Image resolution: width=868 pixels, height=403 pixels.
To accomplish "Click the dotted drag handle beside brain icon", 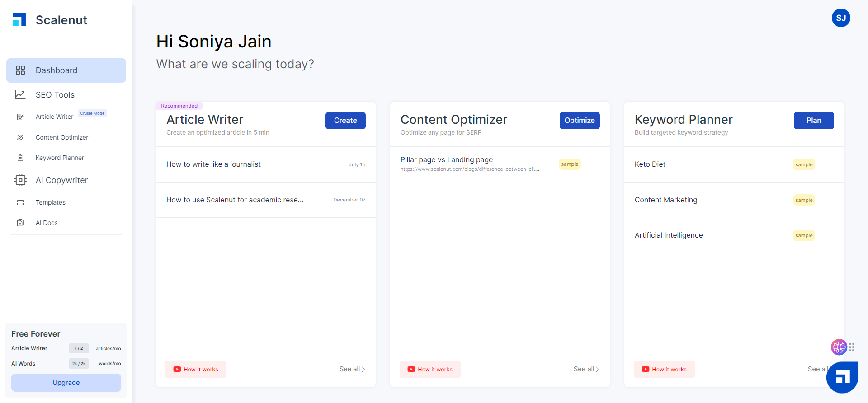I will (x=852, y=347).
